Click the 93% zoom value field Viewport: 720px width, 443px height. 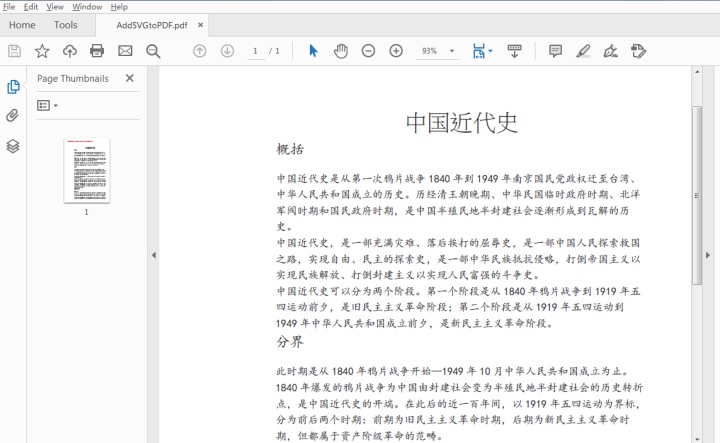(430, 51)
